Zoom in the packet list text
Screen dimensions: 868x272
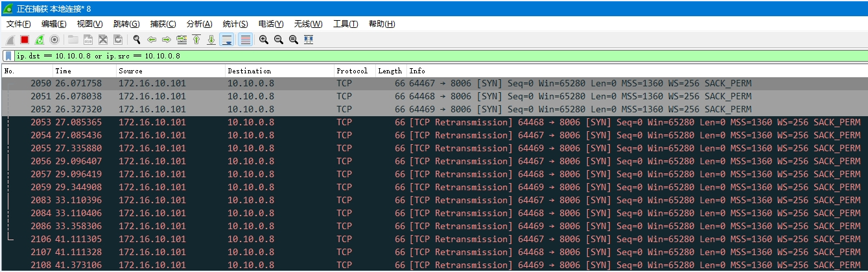point(264,40)
